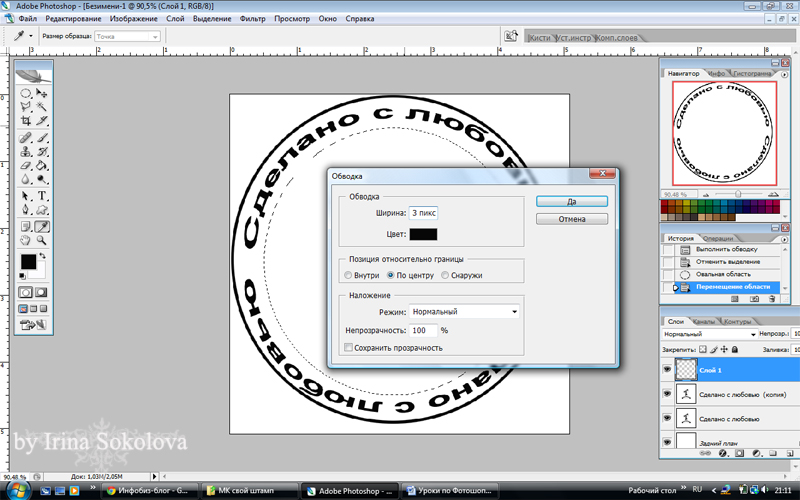Open the Фильтр menu
The height and width of the screenshot is (500, 800).
click(253, 19)
